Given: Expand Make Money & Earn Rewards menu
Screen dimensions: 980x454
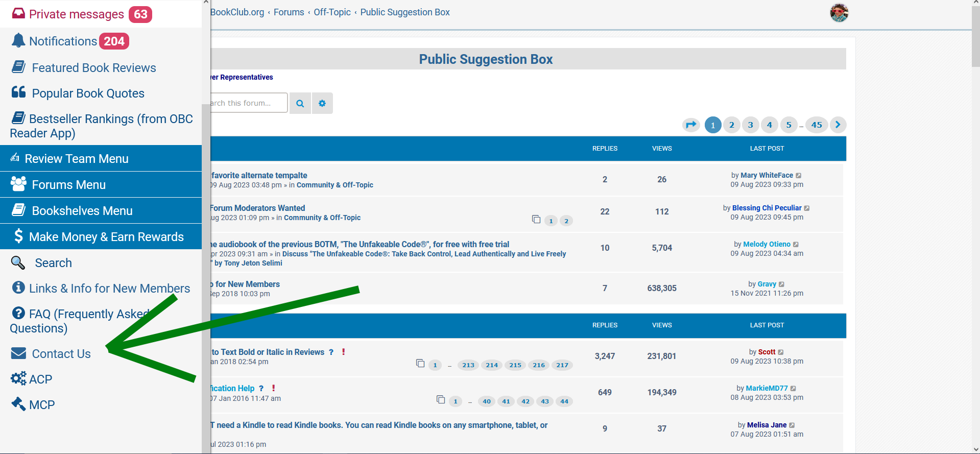Looking at the screenshot, I should pyautogui.click(x=101, y=236).
